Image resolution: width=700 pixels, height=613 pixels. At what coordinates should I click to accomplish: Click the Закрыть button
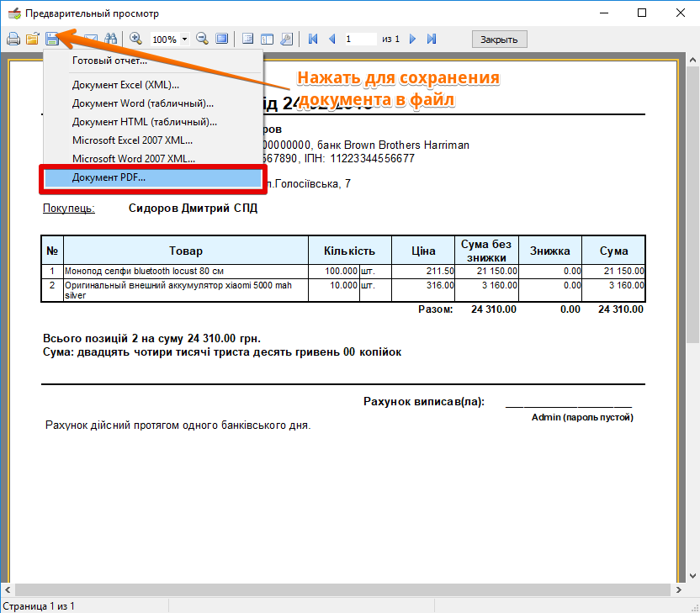499,40
